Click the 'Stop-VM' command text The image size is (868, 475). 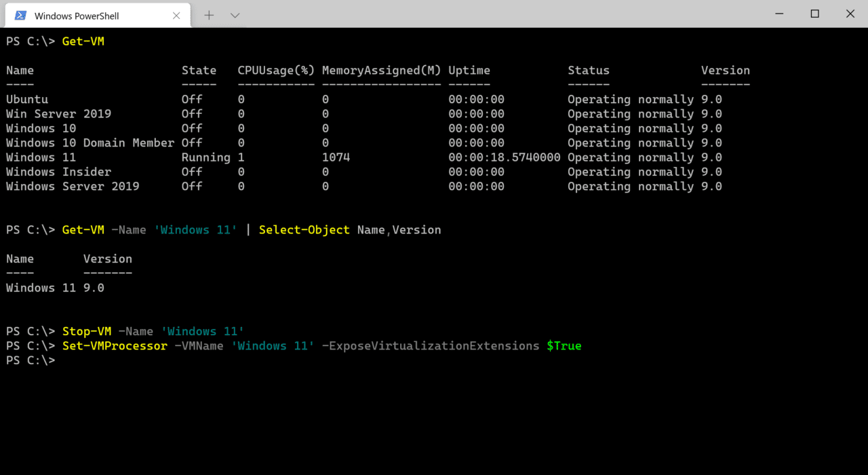87,331
